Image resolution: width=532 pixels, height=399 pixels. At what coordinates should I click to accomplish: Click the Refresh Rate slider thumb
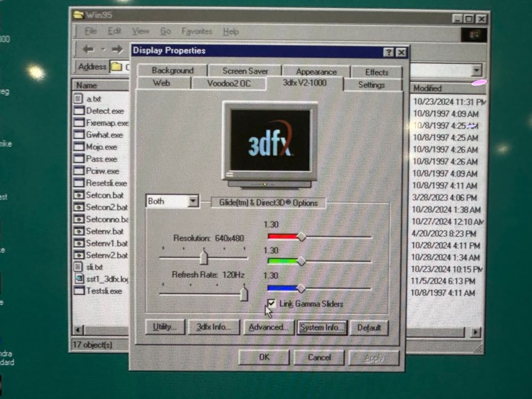click(244, 293)
